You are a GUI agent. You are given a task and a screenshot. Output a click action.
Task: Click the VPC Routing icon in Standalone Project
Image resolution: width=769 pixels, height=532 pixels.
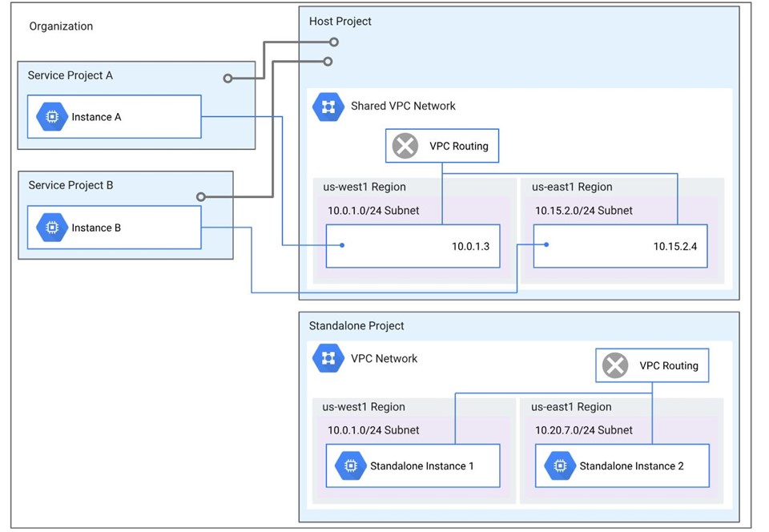(615, 365)
